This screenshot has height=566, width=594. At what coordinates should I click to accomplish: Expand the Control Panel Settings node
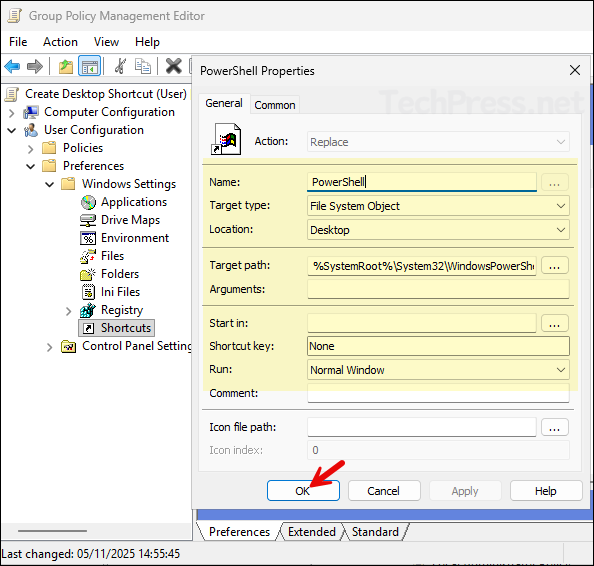50,347
